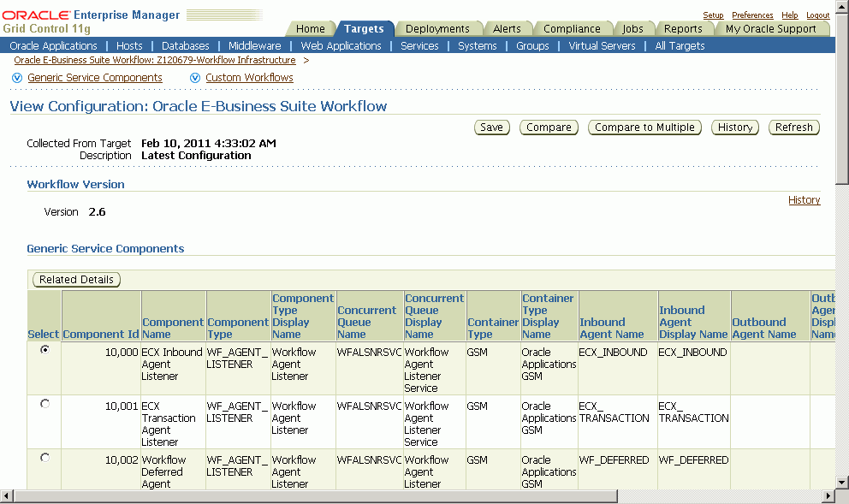Click Compare to Multiple button
This screenshot has width=849, height=504.
[644, 127]
